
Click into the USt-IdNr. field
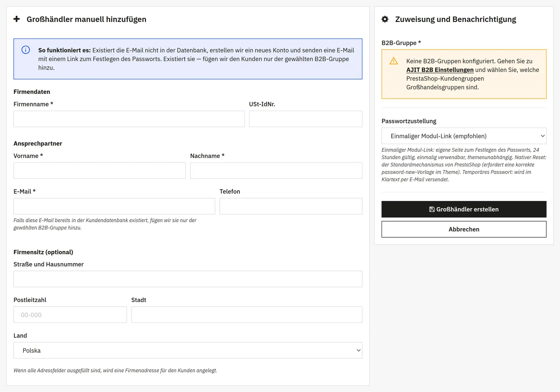click(306, 119)
